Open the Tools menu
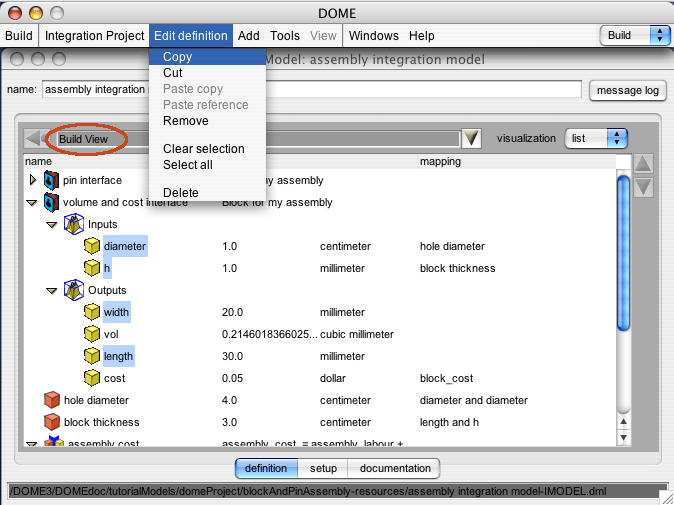The image size is (674, 505). pos(285,36)
